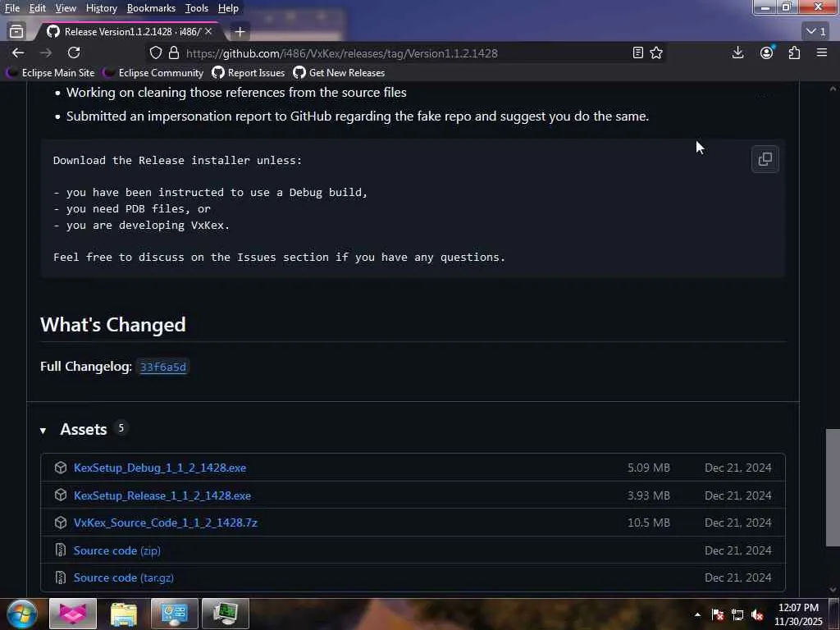Click the scrollbar down arrow
This screenshot has width=840, height=630.
pos(833,589)
